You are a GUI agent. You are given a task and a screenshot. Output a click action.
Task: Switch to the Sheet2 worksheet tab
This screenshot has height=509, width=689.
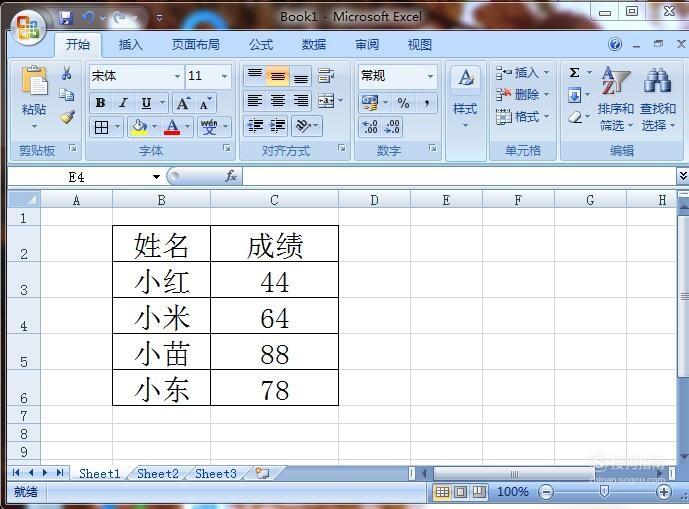158,473
